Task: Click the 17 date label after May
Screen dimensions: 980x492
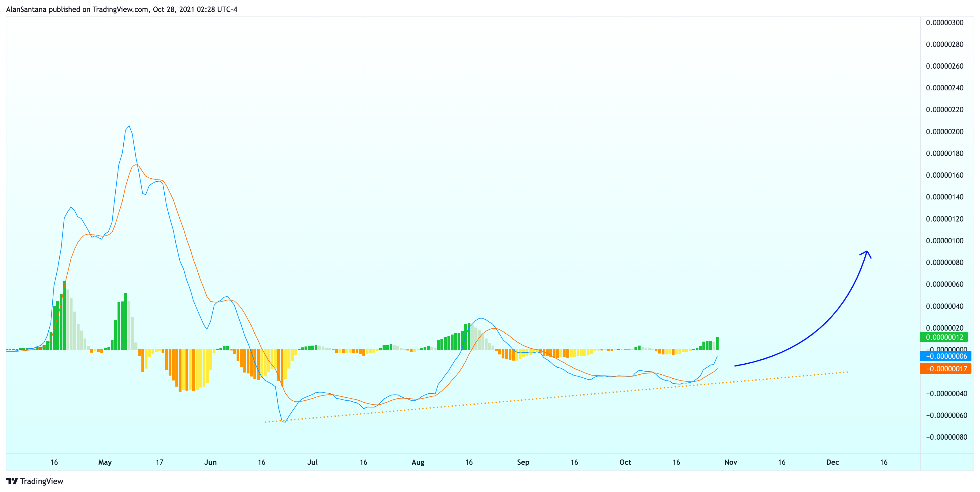Action: pyautogui.click(x=159, y=462)
